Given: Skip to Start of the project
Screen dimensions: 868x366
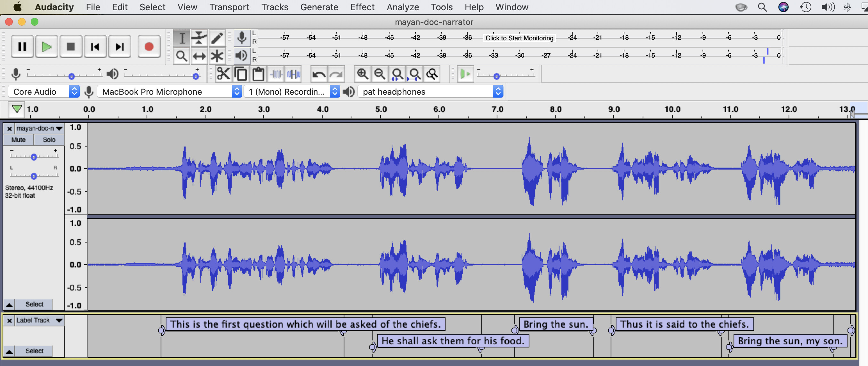Looking at the screenshot, I should click(95, 46).
